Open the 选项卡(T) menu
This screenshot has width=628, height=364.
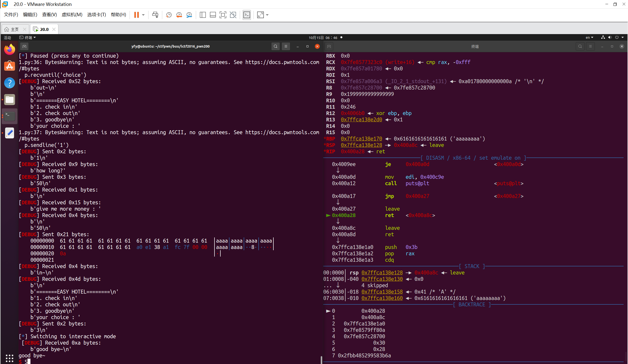pos(96,15)
